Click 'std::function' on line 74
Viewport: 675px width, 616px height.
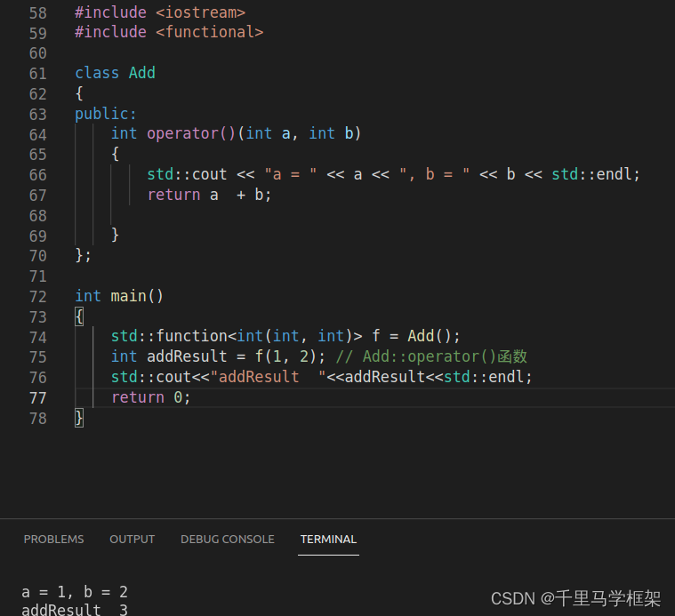pyautogui.click(x=169, y=336)
